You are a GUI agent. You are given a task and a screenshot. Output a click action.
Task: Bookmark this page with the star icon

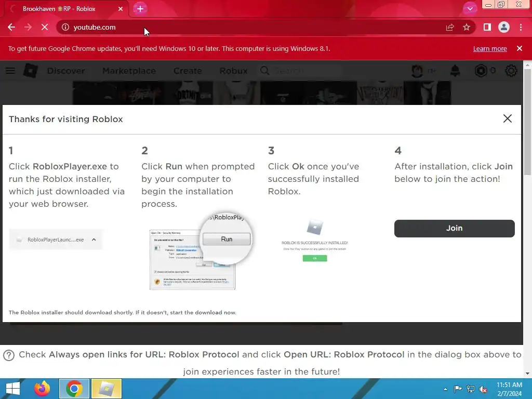point(467,27)
